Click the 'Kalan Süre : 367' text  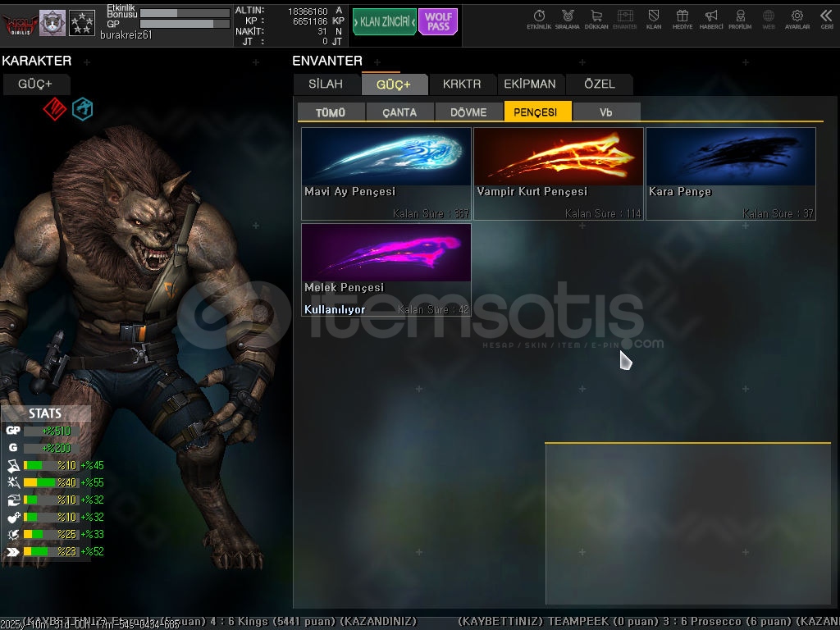pos(431,213)
